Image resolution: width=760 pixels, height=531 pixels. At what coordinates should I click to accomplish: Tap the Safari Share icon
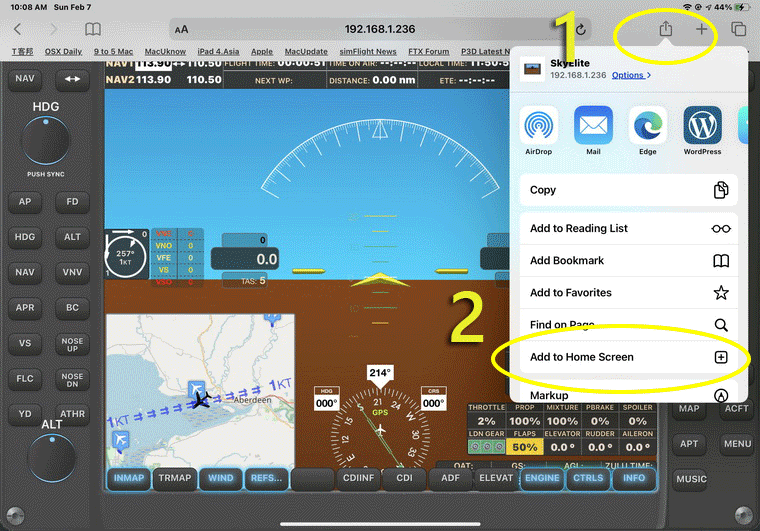(x=666, y=30)
